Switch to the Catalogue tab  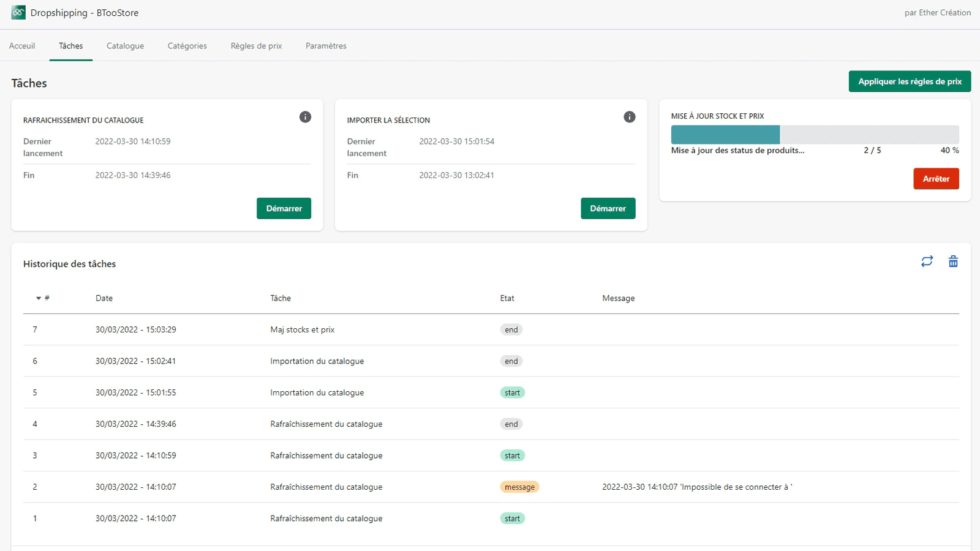(x=125, y=45)
